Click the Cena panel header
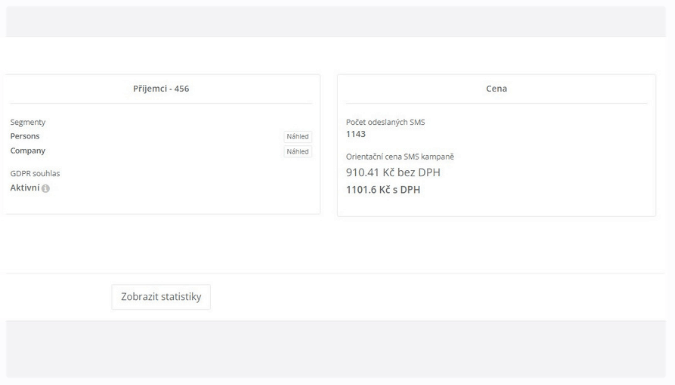This screenshot has height=385, width=675. click(496, 89)
